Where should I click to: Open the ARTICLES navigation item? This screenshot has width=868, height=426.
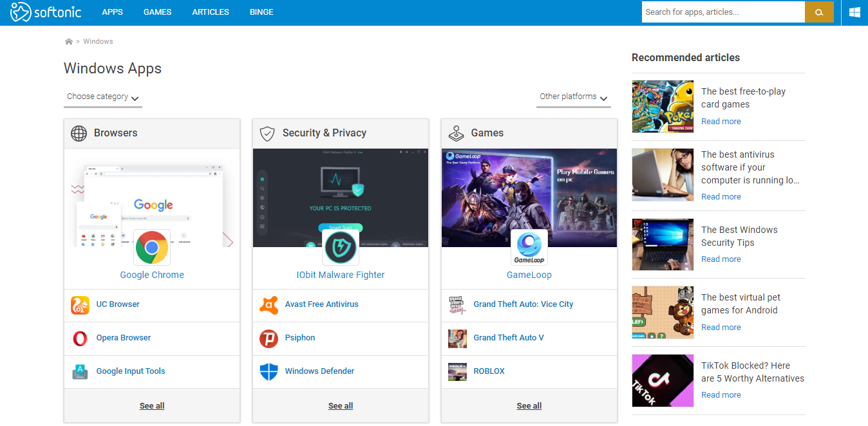pyautogui.click(x=211, y=12)
